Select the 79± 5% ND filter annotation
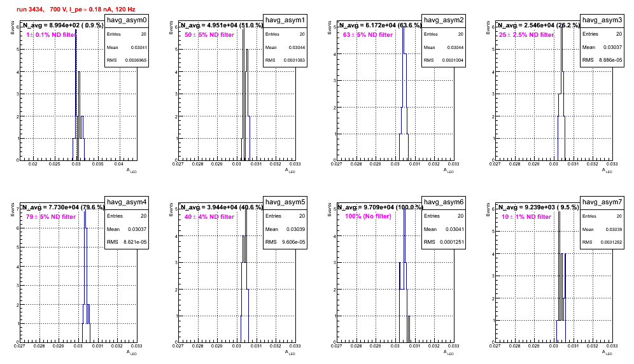This screenshot has height=364, width=634. pyautogui.click(x=51, y=217)
